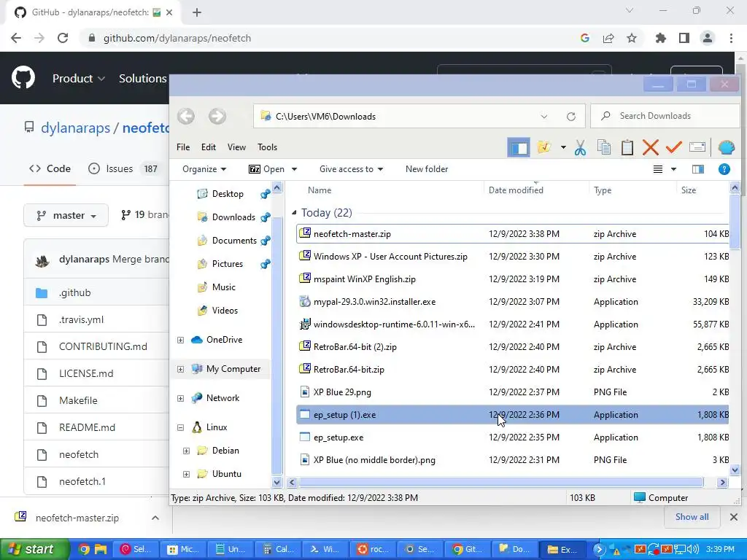
Task: Collapse the Today (22) group
Action: (294, 213)
